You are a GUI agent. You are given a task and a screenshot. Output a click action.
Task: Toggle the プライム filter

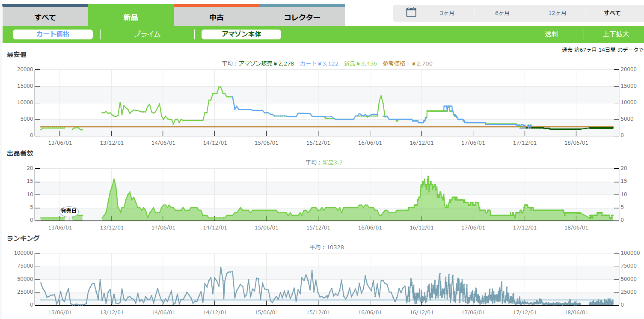147,34
